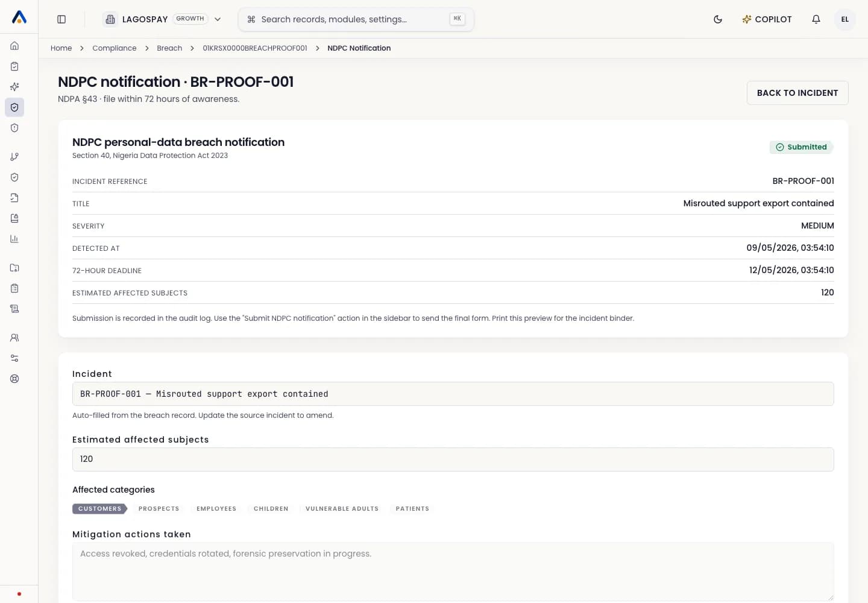Click the NDPC notification · BR-PROOF-001 page heading
The width and height of the screenshot is (868, 603).
click(x=176, y=81)
